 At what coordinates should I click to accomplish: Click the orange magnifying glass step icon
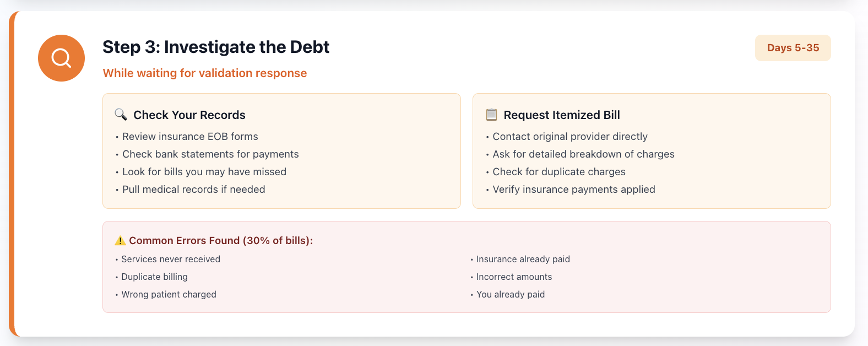(61, 58)
